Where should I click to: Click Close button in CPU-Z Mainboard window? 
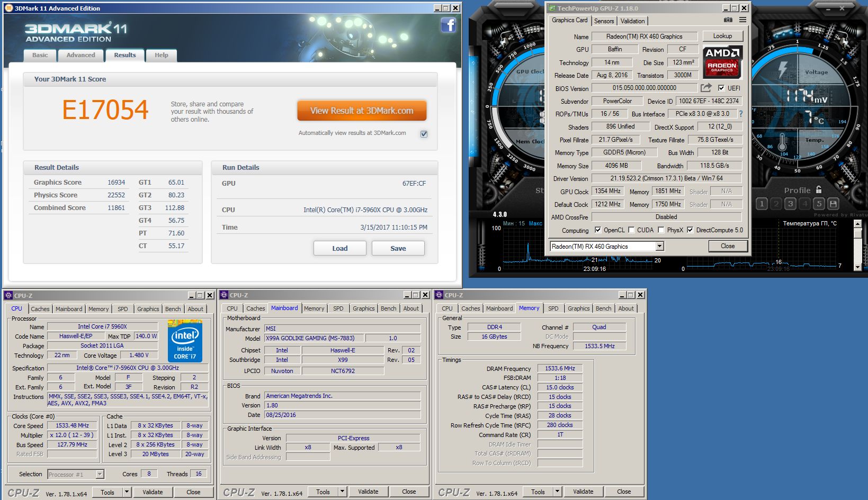click(409, 492)
